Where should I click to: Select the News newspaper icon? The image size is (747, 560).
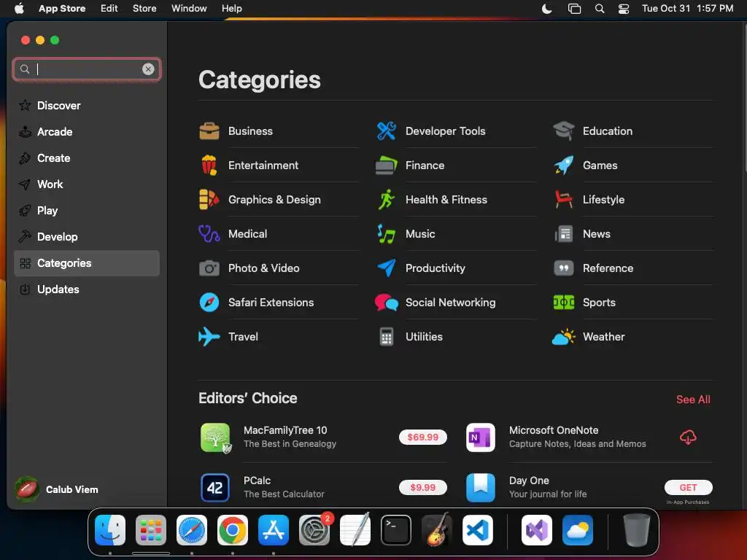[x=564, y=234]
